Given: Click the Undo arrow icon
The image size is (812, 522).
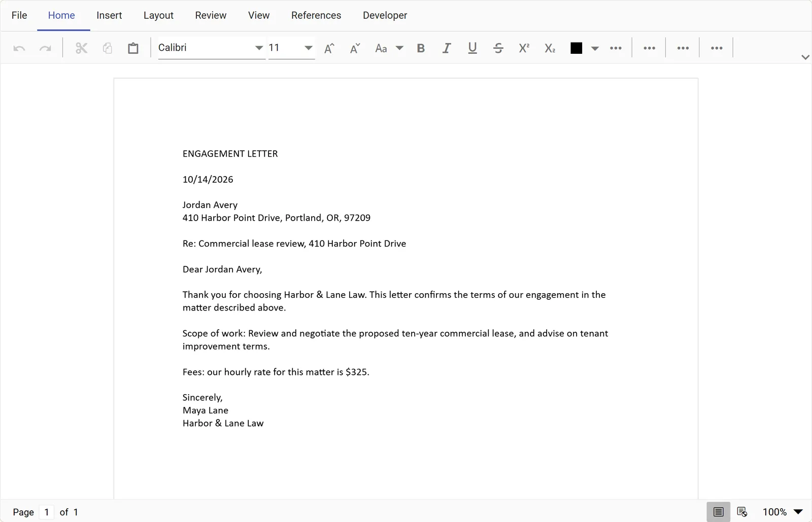Looking at the screenshot, I should [x=19, y=48].
